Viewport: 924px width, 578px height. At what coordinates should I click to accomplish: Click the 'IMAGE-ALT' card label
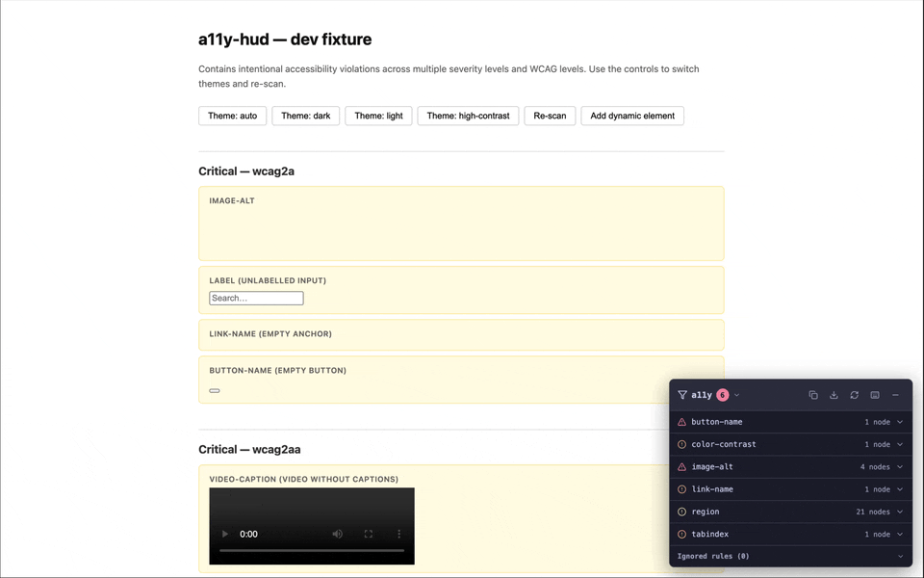pyautogui.click(x=232, y=201)
